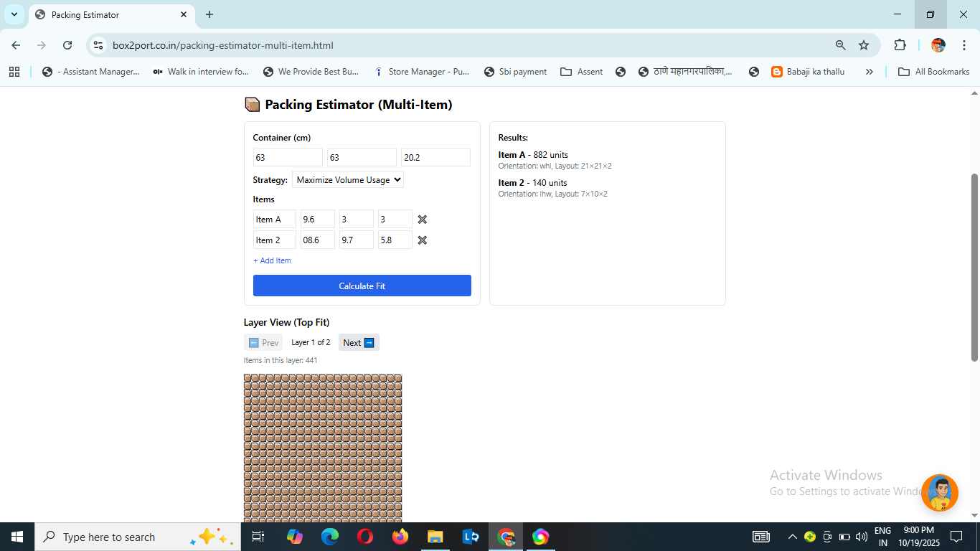Image resolution: width=980 pixels, height=551 pixels.
Task: Close the Packing Estimator tab
Action: (184, 14)
